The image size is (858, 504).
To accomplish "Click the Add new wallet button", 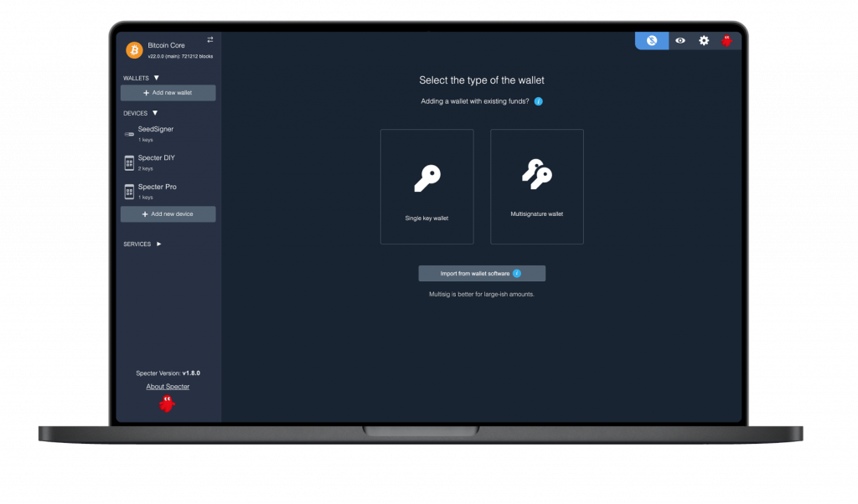I will (168, 92).
